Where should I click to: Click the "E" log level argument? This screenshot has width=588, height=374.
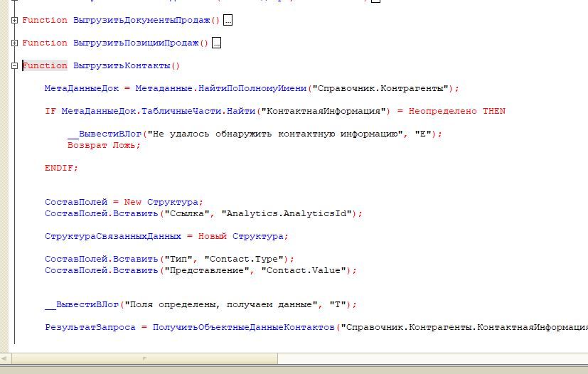423,134
